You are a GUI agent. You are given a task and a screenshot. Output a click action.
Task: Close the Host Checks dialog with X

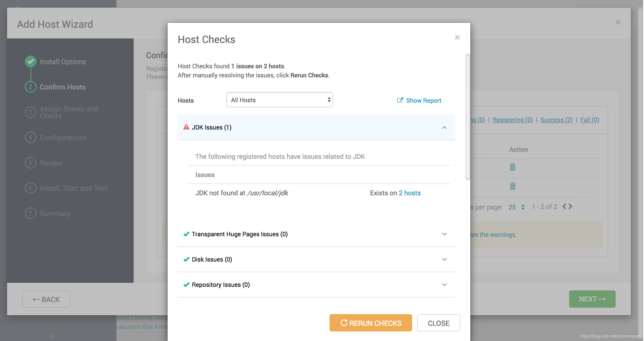(457, 37)
